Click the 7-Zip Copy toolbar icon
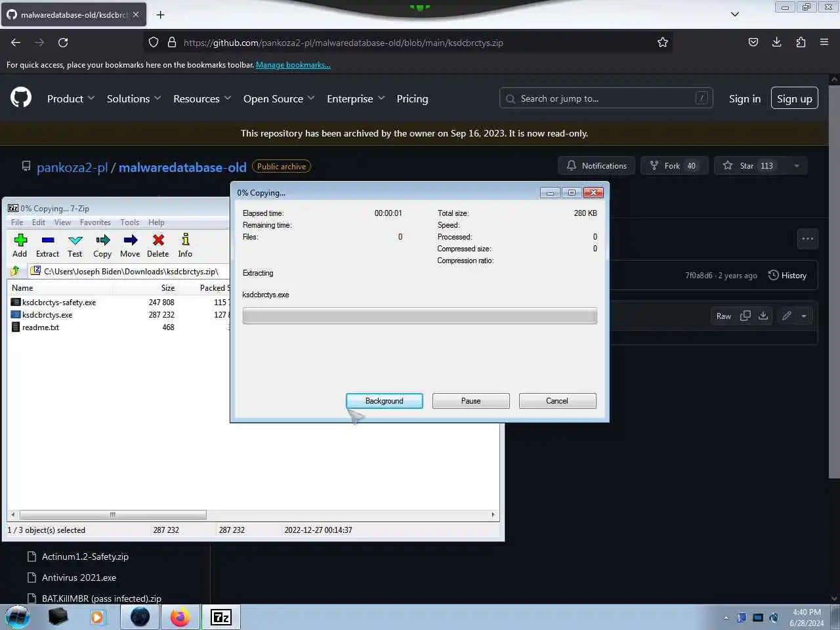840x630 pixels. point(102,245)
